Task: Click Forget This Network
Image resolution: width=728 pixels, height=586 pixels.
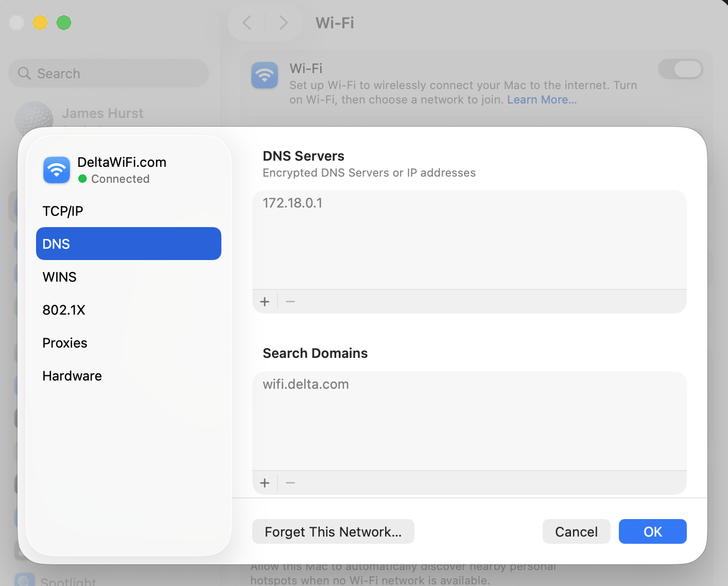Action: tap(333, 531)
